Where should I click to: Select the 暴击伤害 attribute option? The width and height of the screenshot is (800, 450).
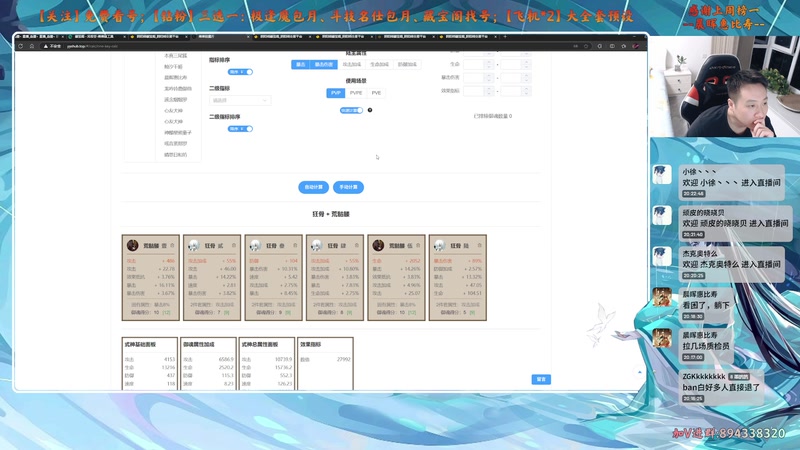323,64
